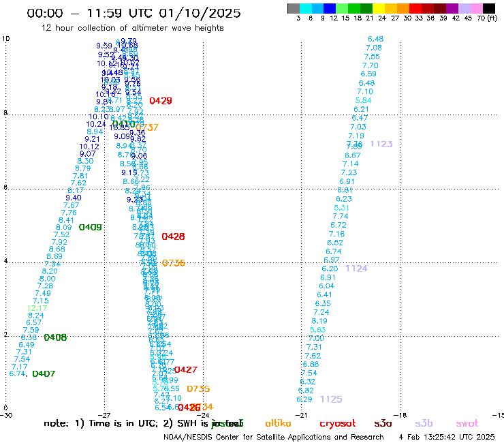Click the wave height value 6.20

(x=330, y=269)
